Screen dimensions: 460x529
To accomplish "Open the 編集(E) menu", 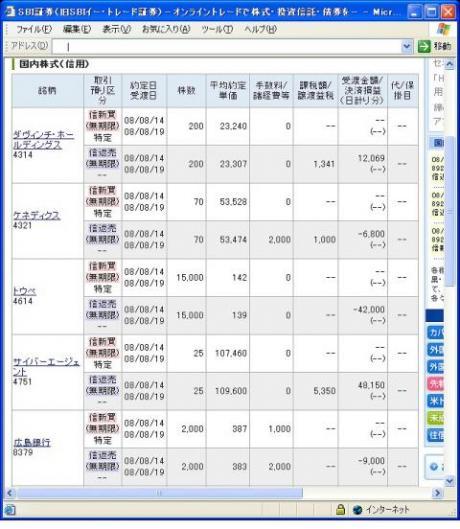I will [x=77, y=29].
